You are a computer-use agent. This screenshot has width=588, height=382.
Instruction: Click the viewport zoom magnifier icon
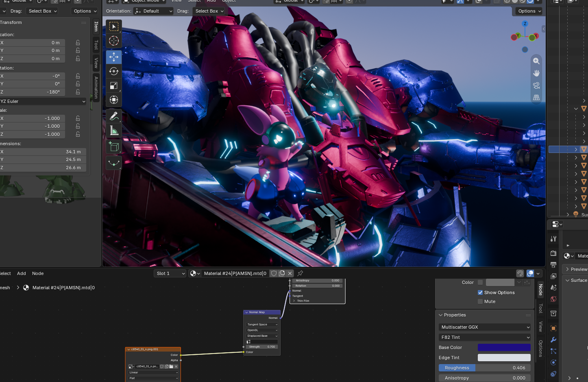pos(536,61)
